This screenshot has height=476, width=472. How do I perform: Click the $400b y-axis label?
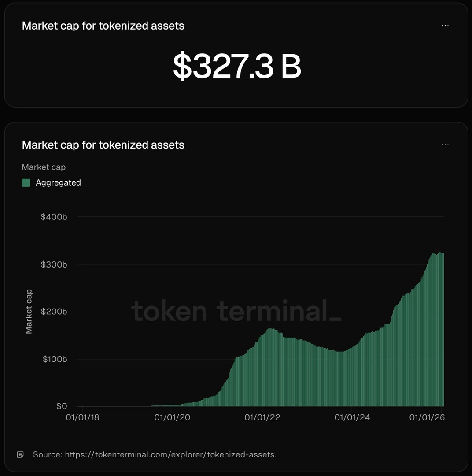(54, 217)
